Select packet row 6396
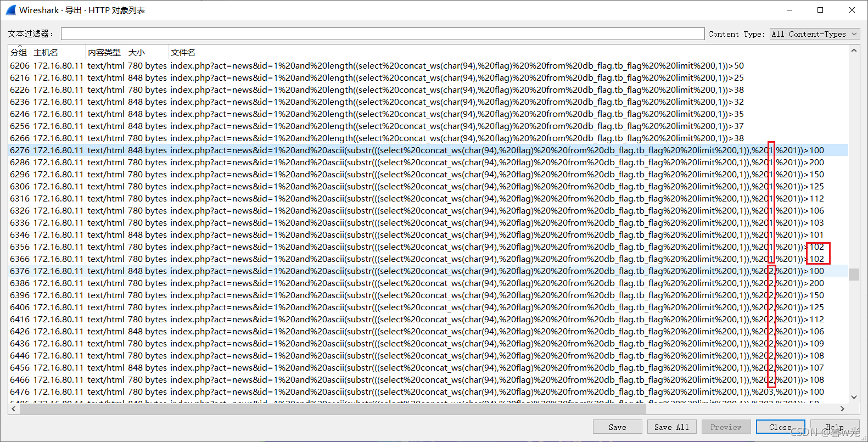Image resolution: width=868 pixels, height=442 pixels. pyautogui.click(x=428, y=295)
